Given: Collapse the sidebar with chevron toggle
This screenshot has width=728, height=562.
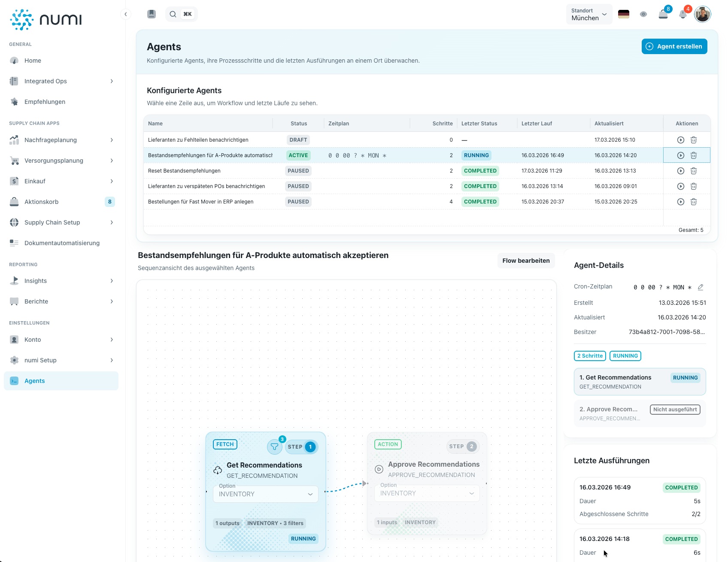Looking at the screenshot, I should tap(125, 14).
